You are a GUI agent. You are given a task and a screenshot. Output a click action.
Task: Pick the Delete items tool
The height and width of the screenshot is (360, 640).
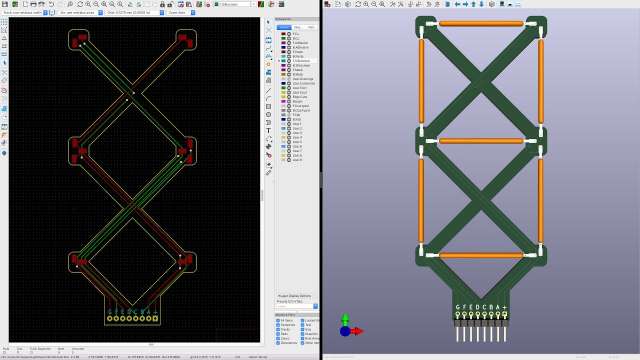268,155
